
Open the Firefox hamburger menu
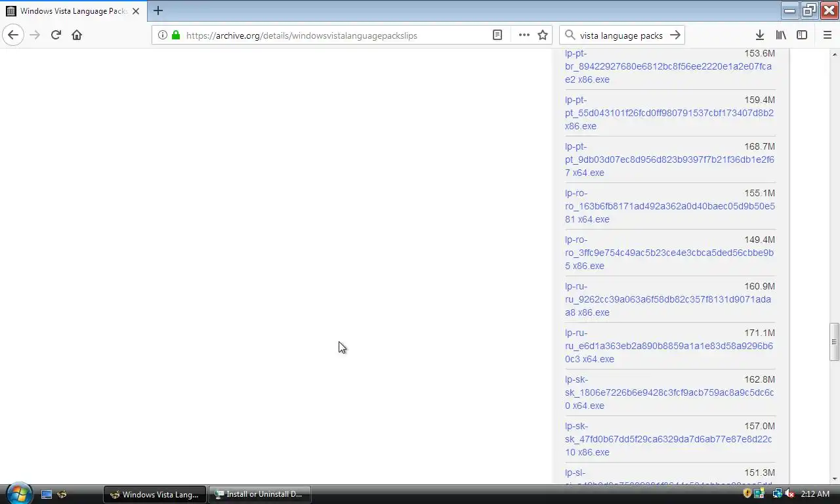(827, 35)
